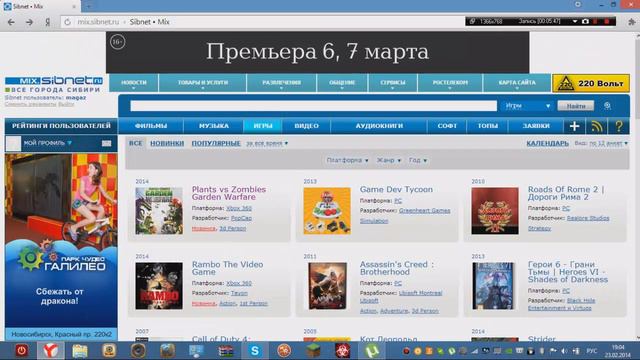This screenshot has height=360, width=640.
Task: Open the view mode dropdown next to Календарь
Action: pyautogui.click(x=608, y=143)
